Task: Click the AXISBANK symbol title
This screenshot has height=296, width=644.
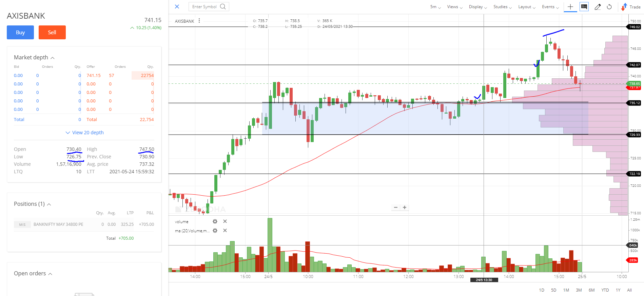Action: click(x=26, y=16)
